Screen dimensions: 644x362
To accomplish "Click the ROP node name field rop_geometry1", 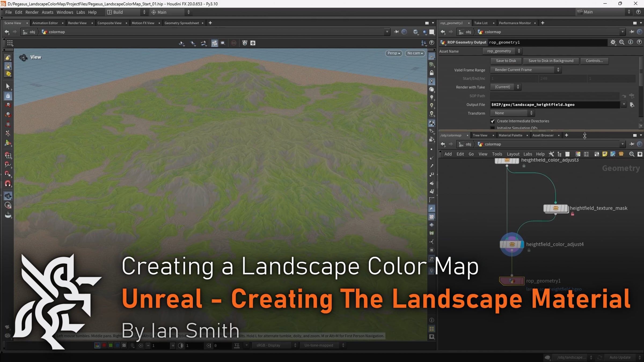I will 547,42.
